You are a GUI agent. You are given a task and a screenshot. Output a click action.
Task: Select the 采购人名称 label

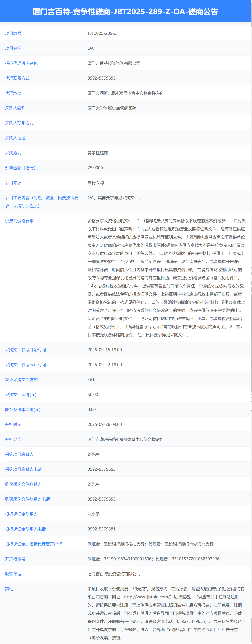click(x=15, y=108)
